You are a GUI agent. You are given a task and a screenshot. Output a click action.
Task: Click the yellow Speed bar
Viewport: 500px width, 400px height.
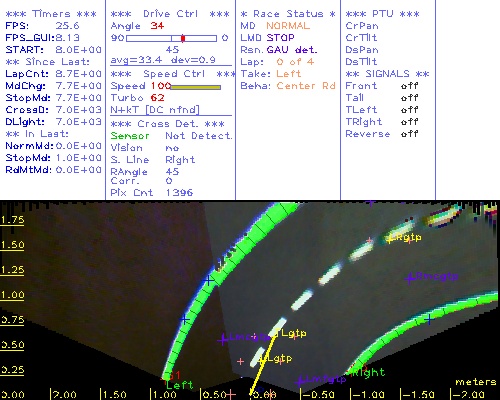pos(196,87)
